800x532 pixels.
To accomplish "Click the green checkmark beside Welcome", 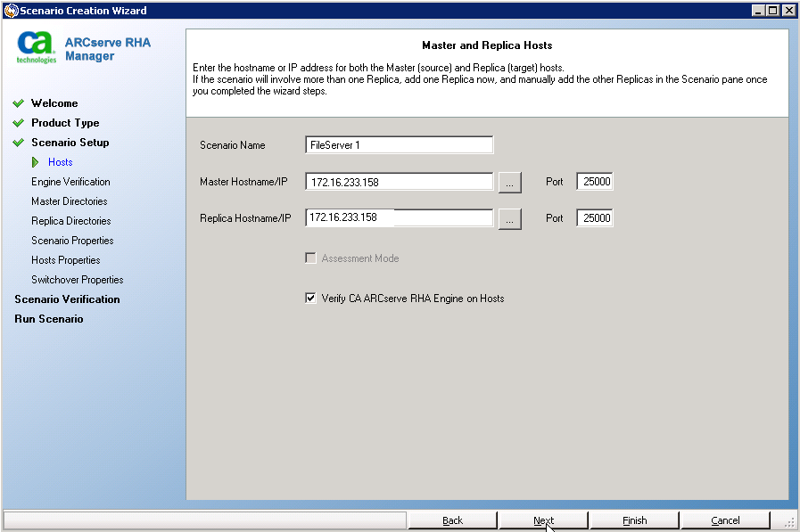I will pos(19,102).
